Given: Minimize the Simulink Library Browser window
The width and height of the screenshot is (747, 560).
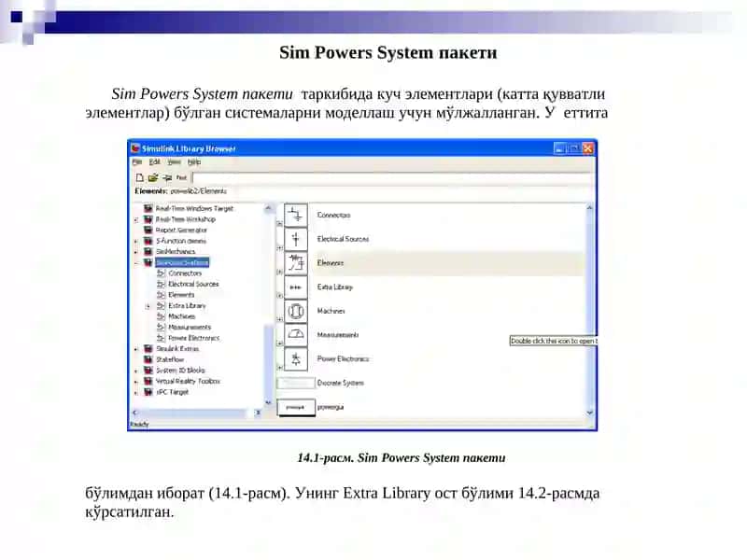Looking at the screenshot, I should (559, 148).
